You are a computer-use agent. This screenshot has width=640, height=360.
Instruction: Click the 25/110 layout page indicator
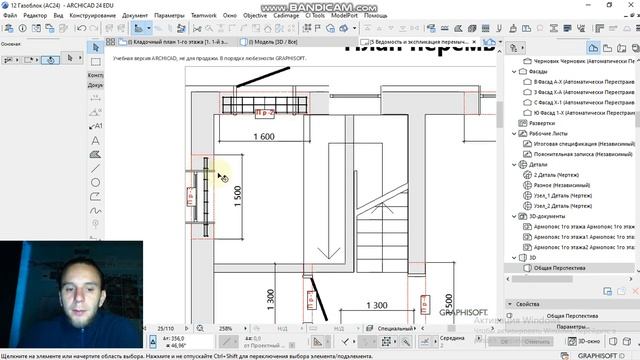tap(166, 328)
